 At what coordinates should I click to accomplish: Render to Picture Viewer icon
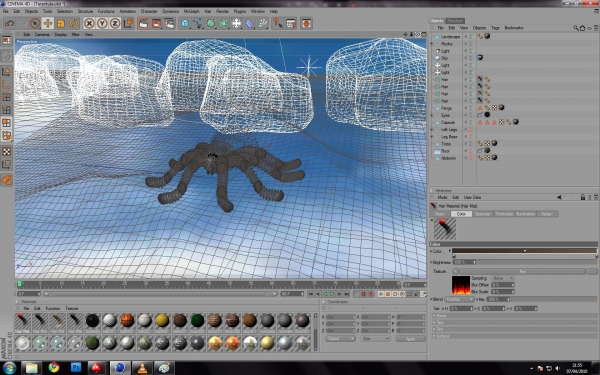pos(157,23)
